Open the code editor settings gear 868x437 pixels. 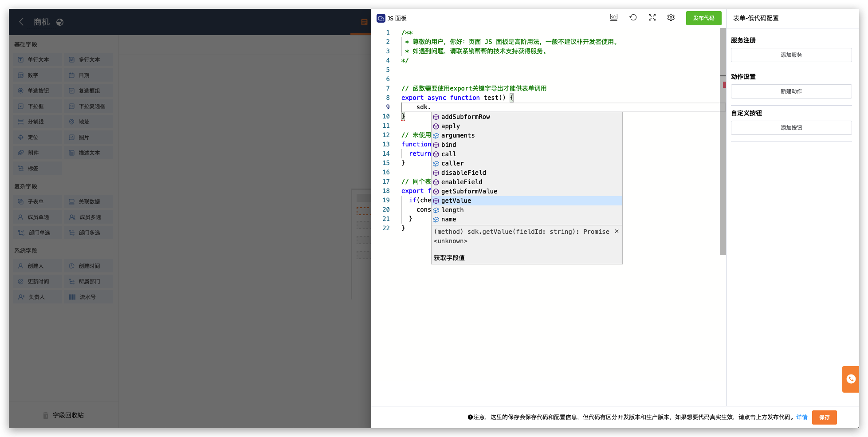coord(671,17)
